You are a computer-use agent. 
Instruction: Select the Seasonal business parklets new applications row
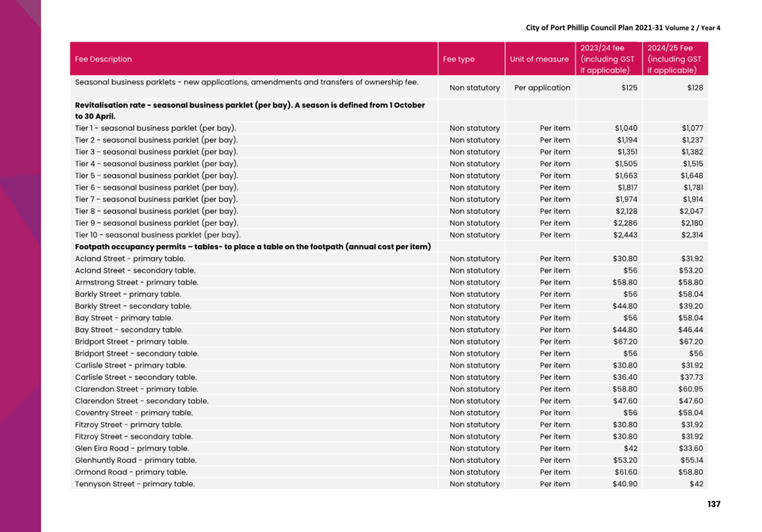pos(389,87)
